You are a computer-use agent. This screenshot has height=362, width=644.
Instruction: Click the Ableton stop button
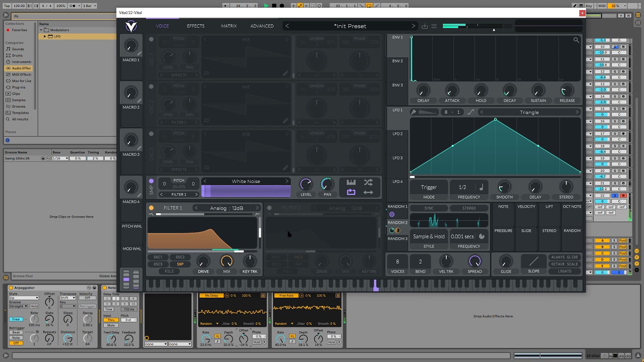(274, 6)
